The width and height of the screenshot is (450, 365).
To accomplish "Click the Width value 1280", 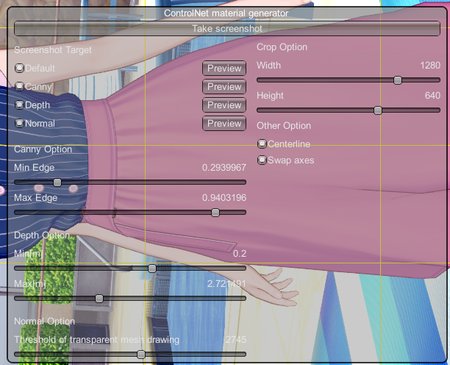I will coord(430,65).
